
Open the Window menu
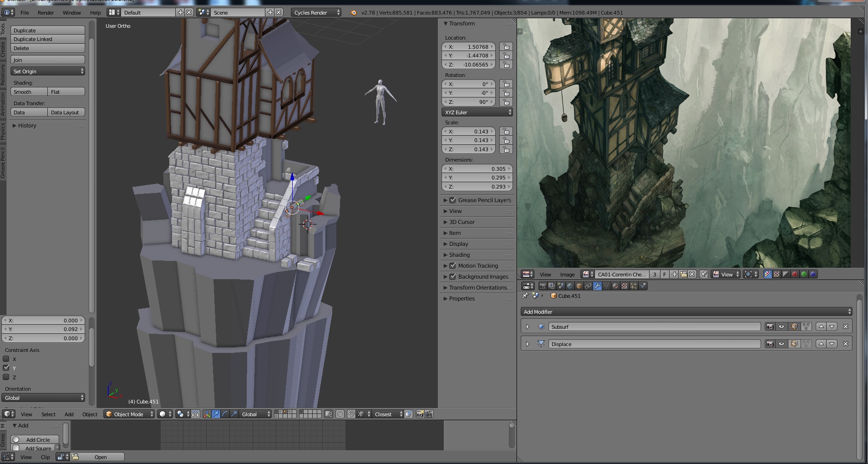click(71, 13)
